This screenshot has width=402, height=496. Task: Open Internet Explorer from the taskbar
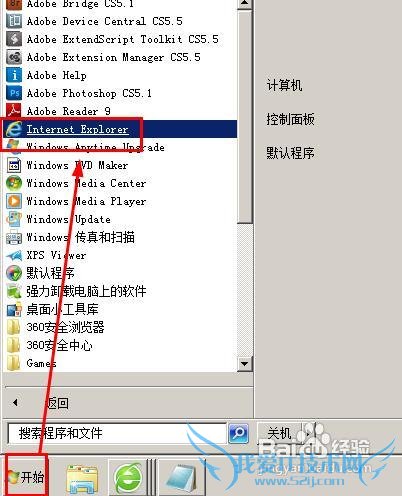[129, 478]
